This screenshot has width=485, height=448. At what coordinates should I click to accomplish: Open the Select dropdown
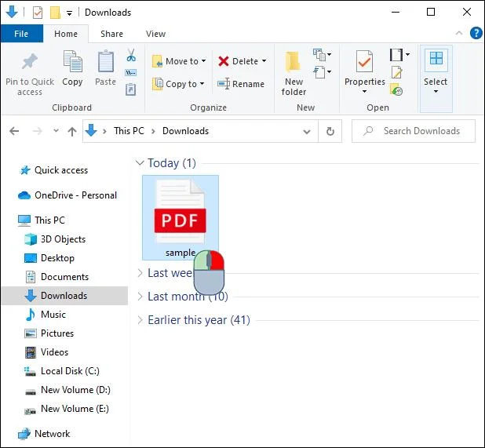click(436, 78)
